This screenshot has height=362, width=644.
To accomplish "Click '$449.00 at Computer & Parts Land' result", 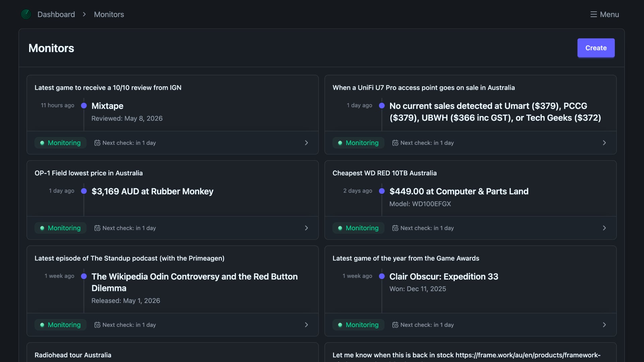I will point(459,191).
